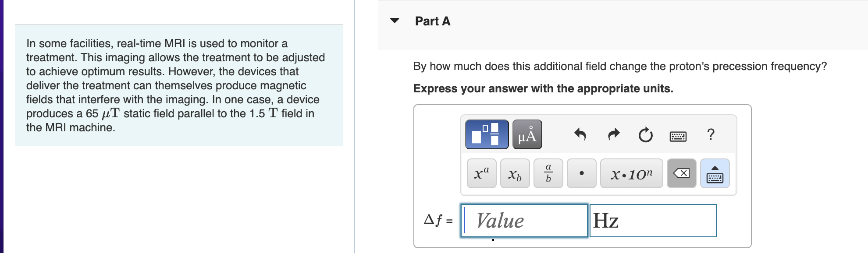Insert a fraction a/b template
The image size is (868, 253).
pos(548,173)
